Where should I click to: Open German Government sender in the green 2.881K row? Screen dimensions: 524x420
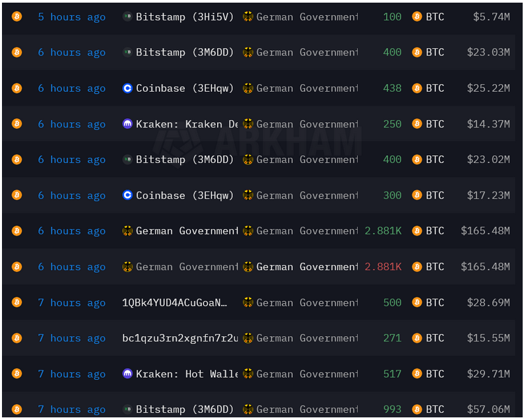187,231
